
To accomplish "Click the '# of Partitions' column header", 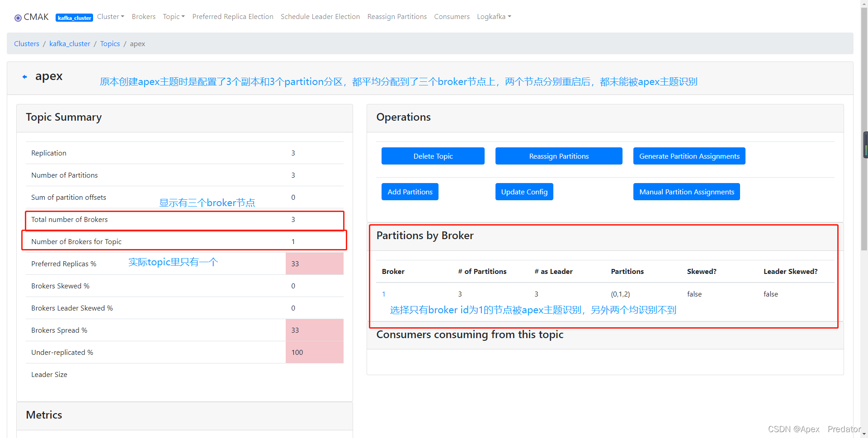I will pos(482,272).
